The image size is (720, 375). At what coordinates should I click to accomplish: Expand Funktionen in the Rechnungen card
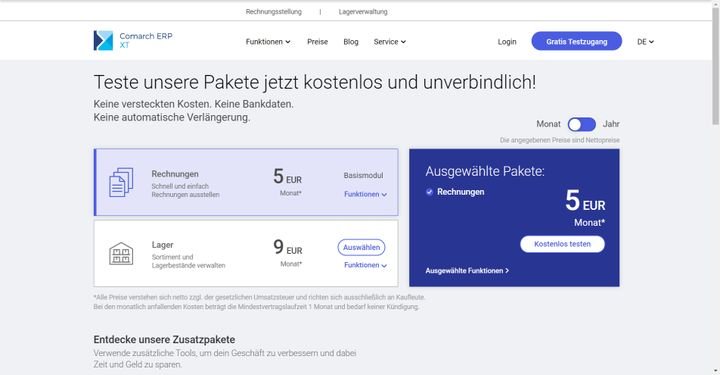(366, 194)
